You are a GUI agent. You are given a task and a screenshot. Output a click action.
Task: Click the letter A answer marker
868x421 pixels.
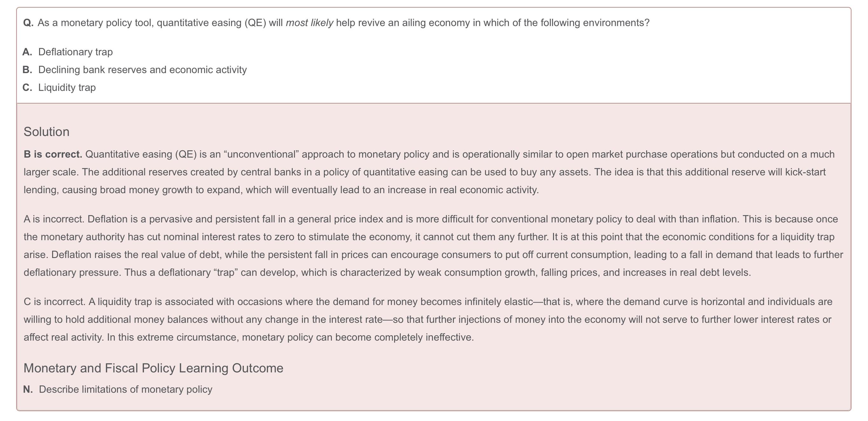click(x=27, y=52)
